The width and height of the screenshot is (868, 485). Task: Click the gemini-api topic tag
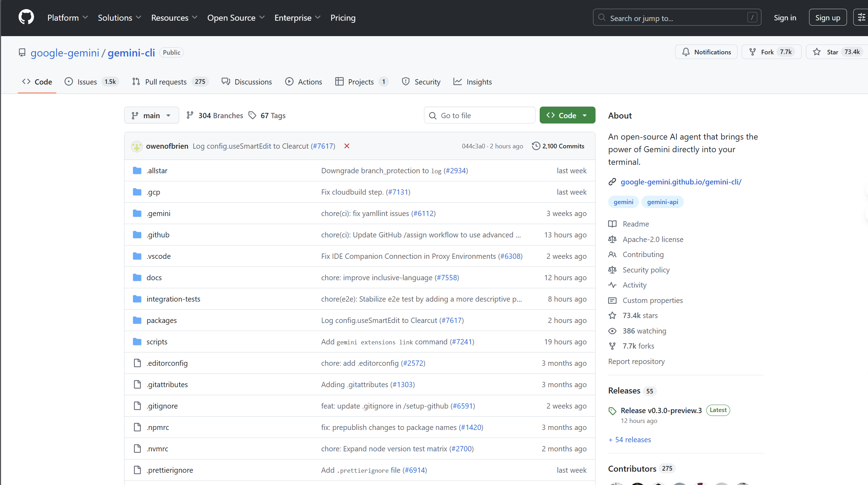(662, 202)
